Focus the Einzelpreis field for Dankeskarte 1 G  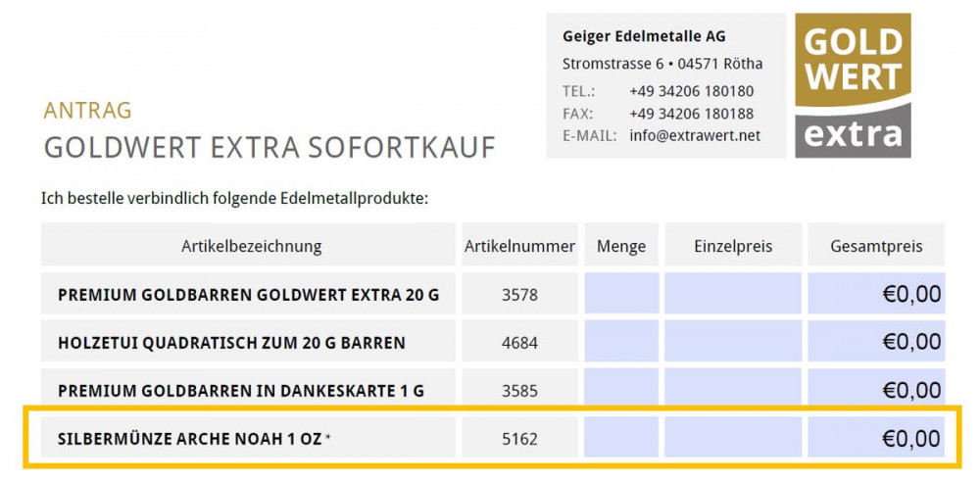(x=732, y=390)
